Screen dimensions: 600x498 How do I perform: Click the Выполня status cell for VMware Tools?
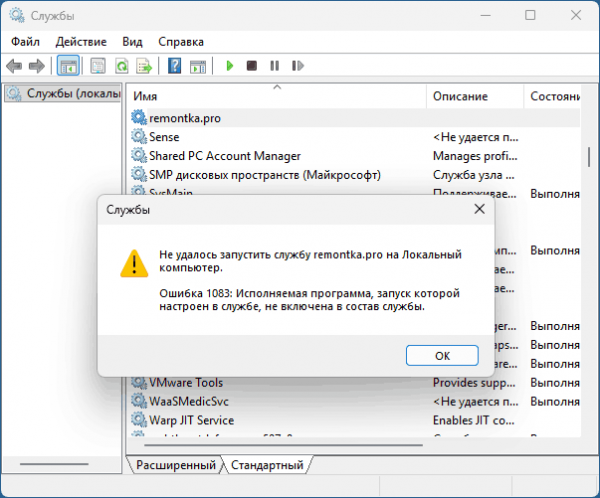point(554,382)
